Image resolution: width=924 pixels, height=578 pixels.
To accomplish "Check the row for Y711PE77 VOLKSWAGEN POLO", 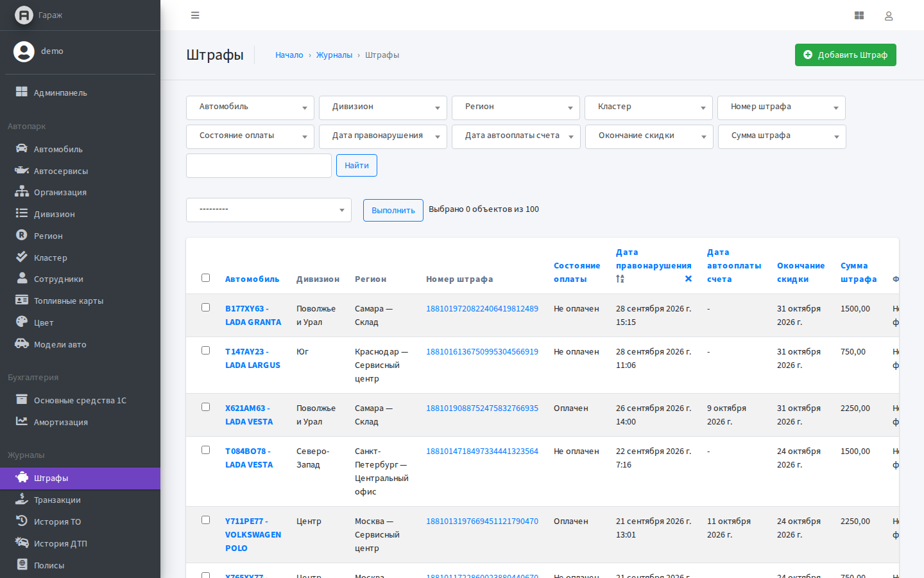I will coord(205,520).
